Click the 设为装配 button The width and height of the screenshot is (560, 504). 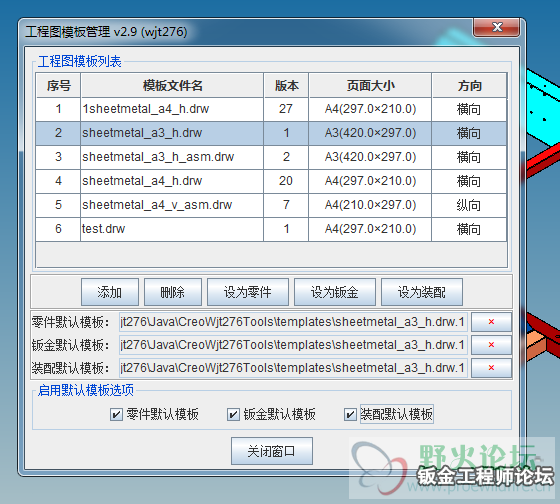[x=422, y=292]
